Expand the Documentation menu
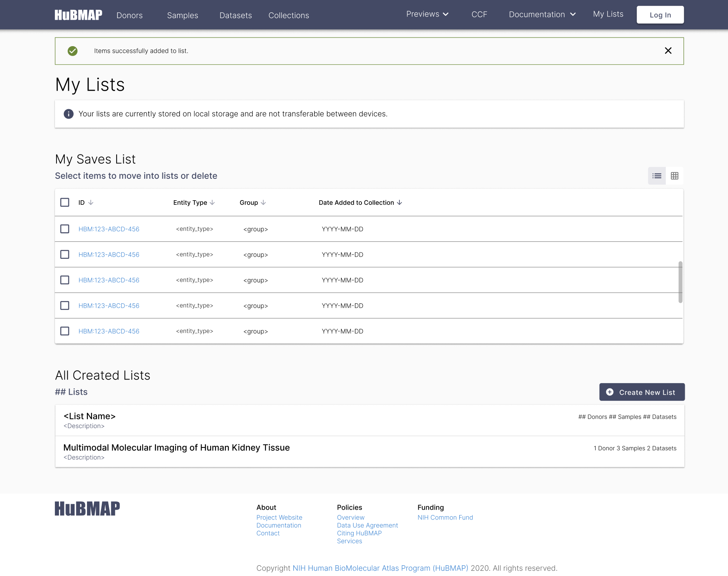728x576 pixels. tap(542, 14)
